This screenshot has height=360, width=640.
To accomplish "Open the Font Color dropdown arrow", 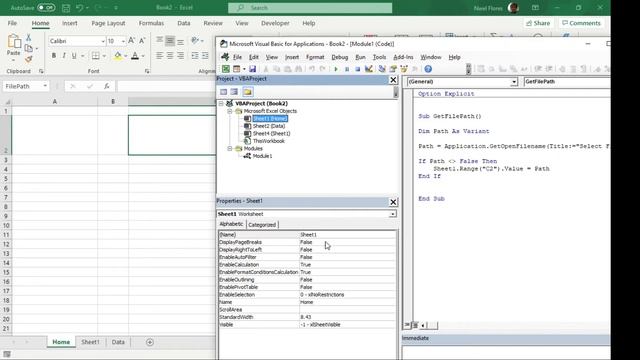I will point(143,56).
